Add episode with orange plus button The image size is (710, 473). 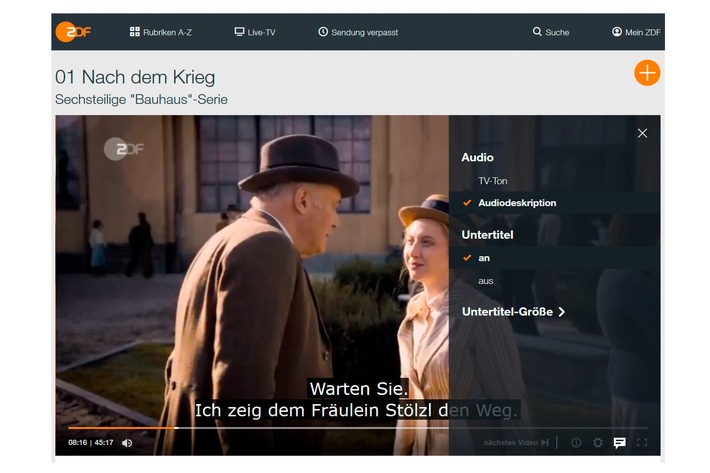click(x=647, y=73)
